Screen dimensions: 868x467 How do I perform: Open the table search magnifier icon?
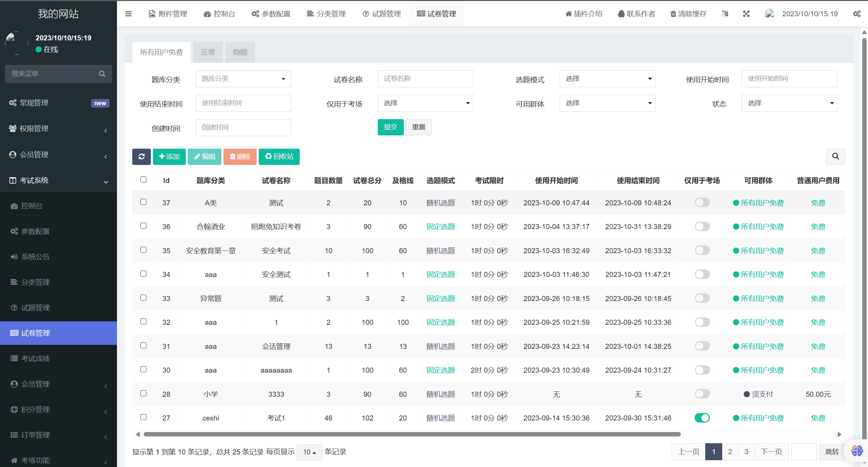click(835, 156)
